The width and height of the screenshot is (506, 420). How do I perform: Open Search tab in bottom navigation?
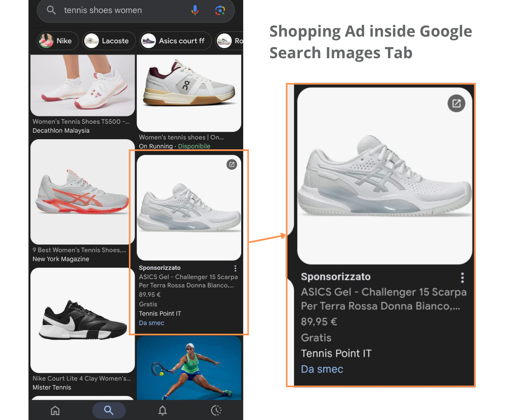point(109,410)
